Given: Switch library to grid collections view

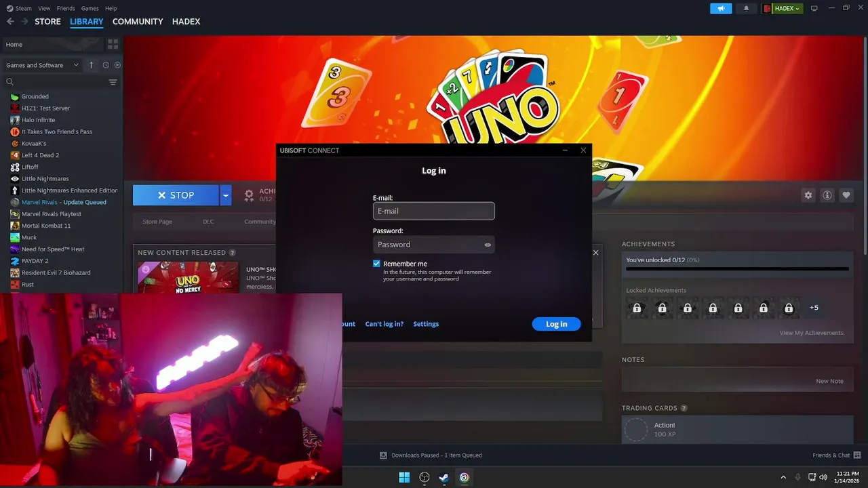Looking at the screenshot, I should tap(113, 44).
